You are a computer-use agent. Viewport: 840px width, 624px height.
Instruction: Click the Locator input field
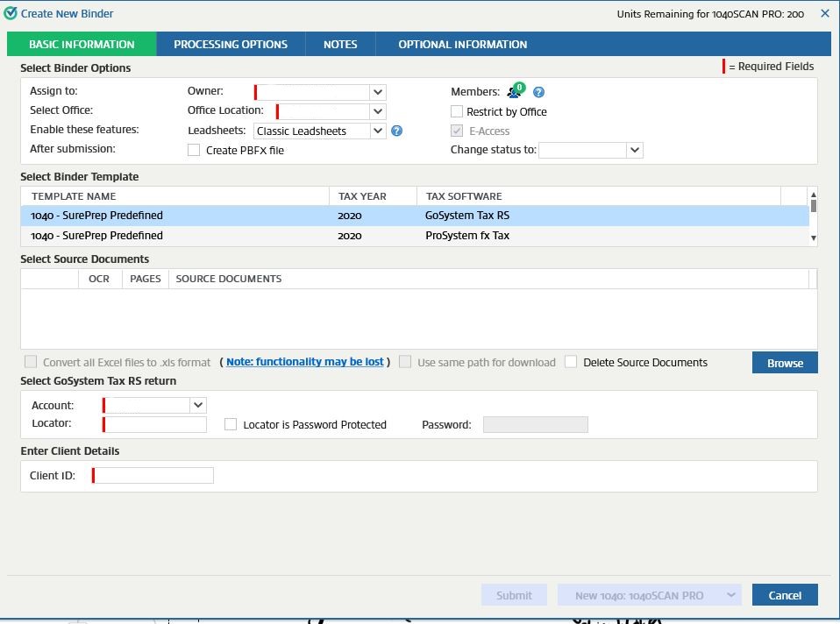[154, 424]
